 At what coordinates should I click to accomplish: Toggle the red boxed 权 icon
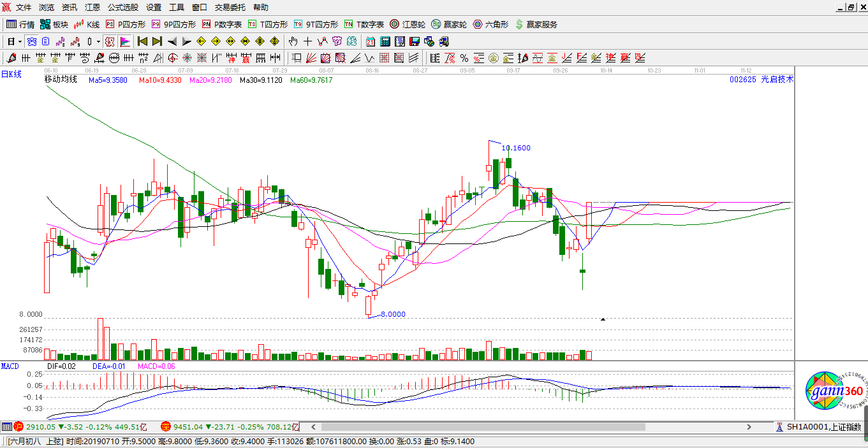(109, 41)
